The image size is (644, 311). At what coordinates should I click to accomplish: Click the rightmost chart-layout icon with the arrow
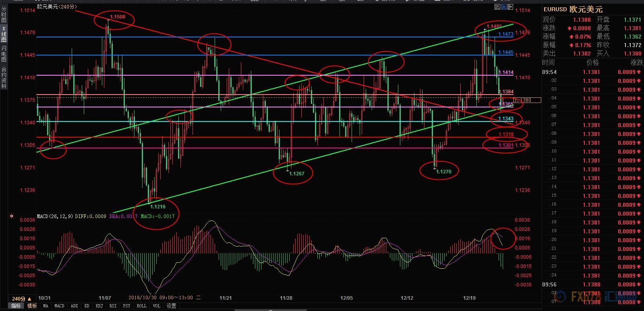[x=509, y=6]
